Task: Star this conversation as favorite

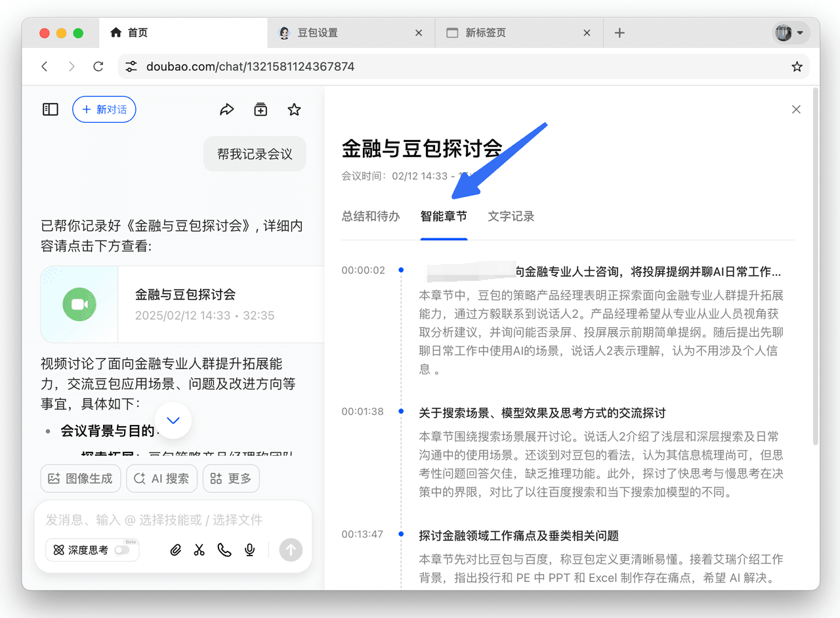Action: pos(294,110)
